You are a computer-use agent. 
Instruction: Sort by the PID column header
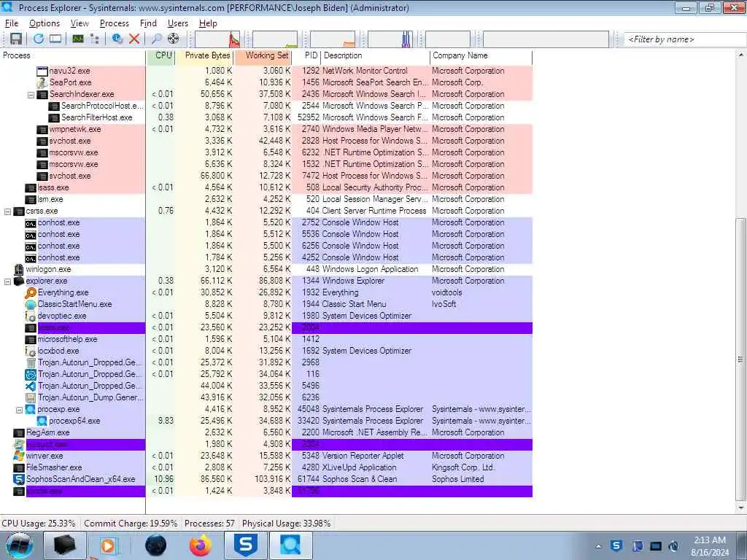[306, 55]
